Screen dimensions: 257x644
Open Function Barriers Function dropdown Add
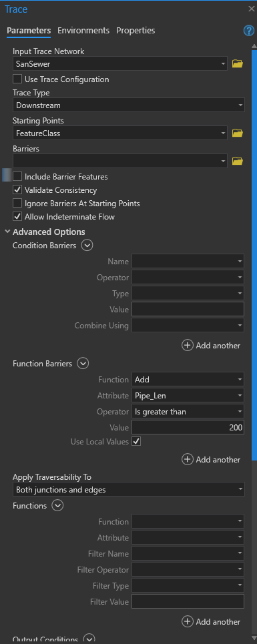coord(188,380)
